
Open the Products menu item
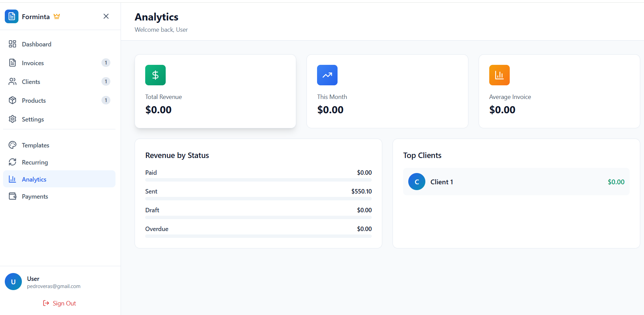(59, 100)
